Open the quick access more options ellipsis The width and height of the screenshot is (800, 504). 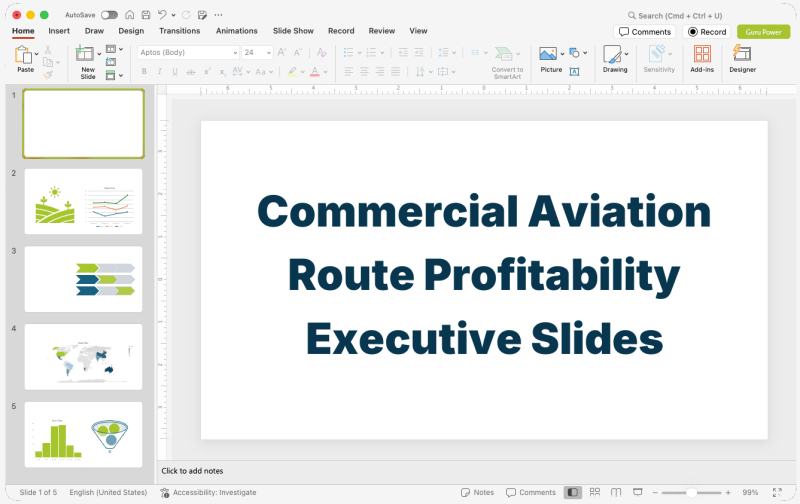tap(218, 15)
